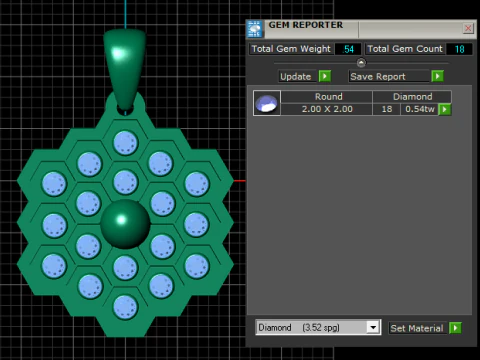Click the green arrow next to Update
This screenshot has width=480, height=360.
click(x=325, y=76)
